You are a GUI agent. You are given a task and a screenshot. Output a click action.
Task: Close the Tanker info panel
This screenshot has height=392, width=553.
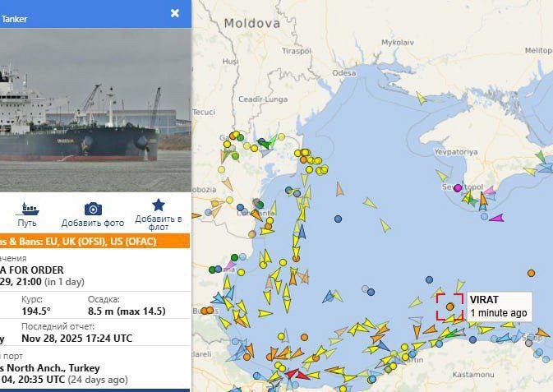coord(174,13)
